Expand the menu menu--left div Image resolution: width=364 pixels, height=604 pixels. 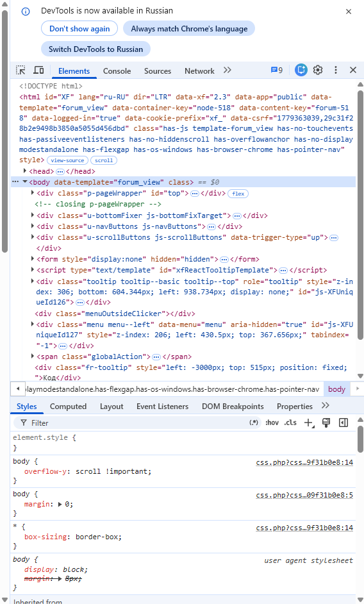click(33, 324)
